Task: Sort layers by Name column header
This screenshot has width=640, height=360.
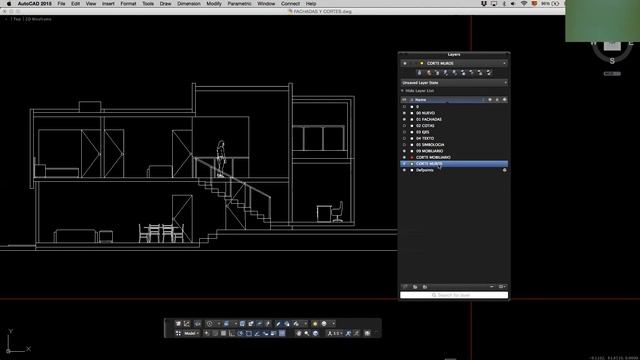Action: (420, 100)
